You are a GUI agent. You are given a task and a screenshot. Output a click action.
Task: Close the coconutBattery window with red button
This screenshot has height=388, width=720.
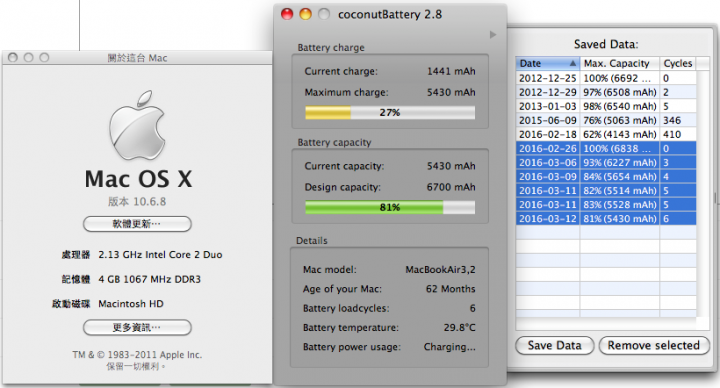(287, 14)
